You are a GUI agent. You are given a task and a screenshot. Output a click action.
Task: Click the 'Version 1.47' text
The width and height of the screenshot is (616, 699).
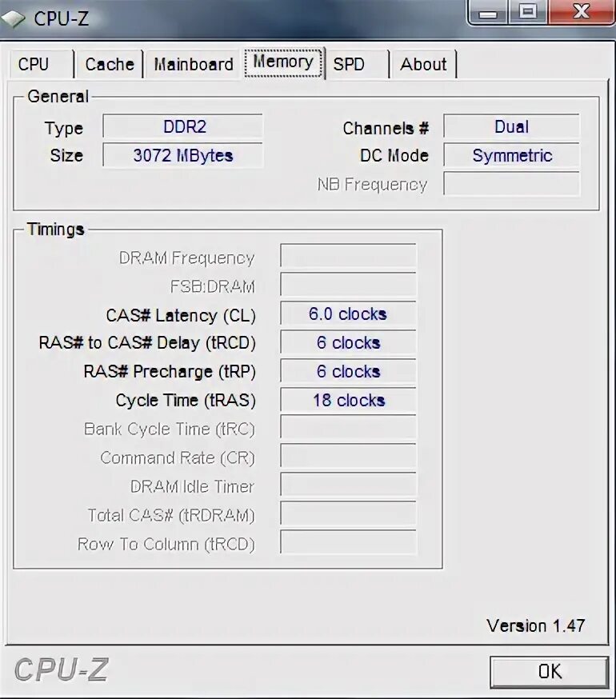[x=535, y=626]
